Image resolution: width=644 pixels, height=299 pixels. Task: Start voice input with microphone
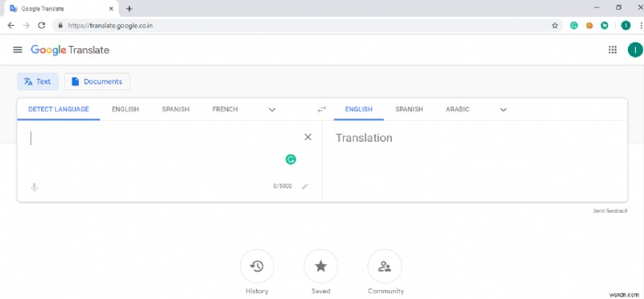pyautogui.click(x=35, y=187)
